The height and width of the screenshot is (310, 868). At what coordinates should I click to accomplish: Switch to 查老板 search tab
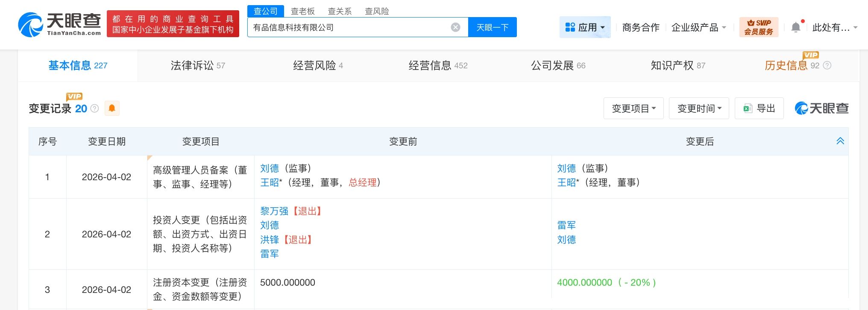coord(303,11)
